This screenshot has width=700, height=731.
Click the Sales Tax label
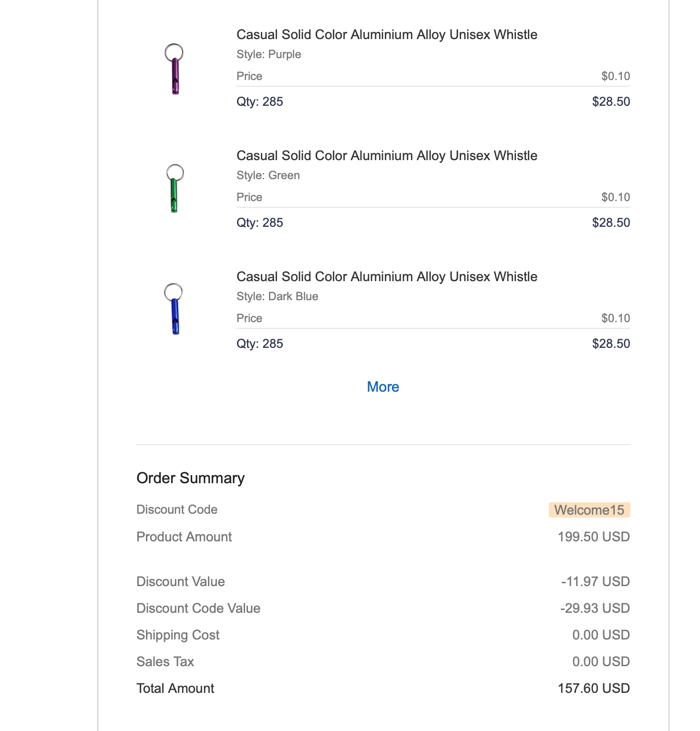165,661
